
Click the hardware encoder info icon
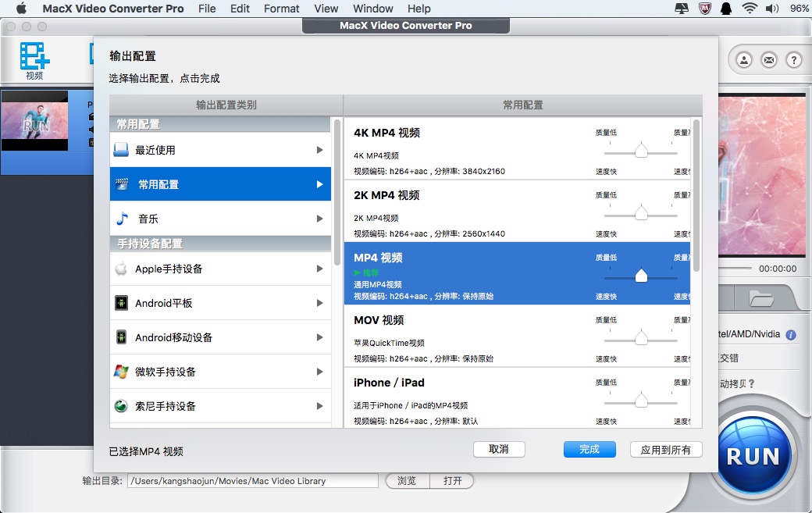pyautogui.click(x=791, y=335)
